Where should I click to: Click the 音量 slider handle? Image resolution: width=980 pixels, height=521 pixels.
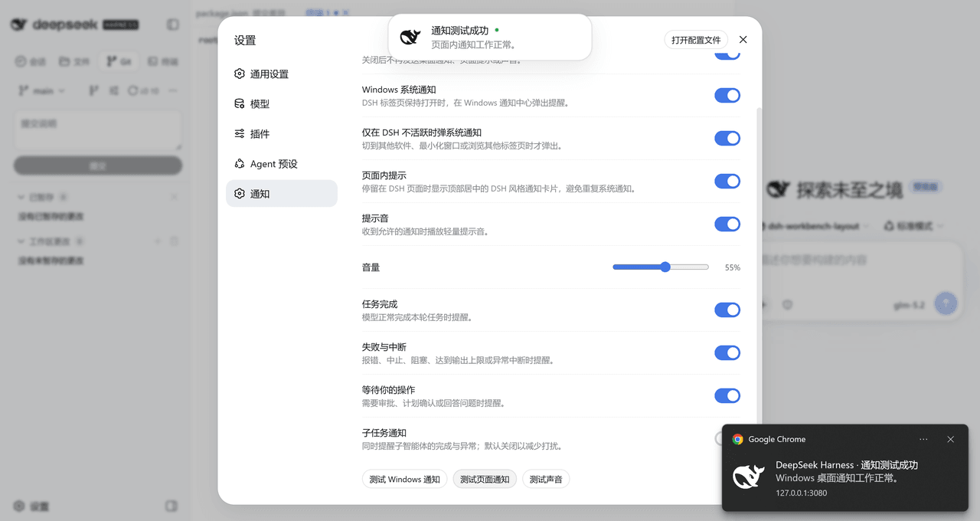(665, 267)
